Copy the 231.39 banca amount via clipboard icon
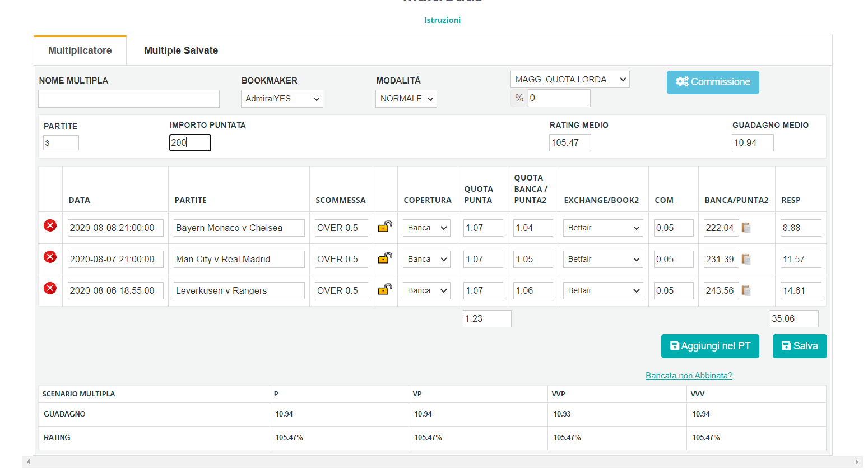The image size is (868, 476). click(746, 259)
